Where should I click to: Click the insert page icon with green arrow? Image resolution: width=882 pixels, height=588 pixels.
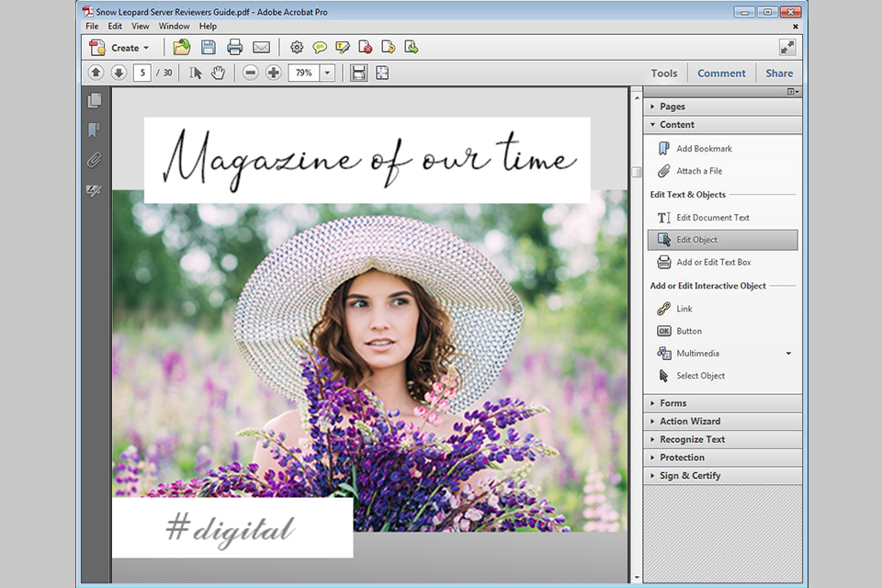[x=412, y=47]
